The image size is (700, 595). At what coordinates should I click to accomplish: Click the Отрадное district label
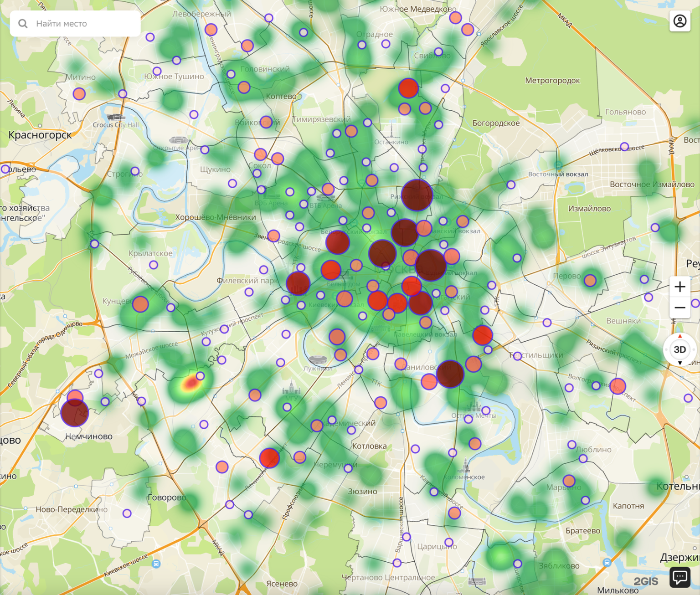(x=374, y=34)
